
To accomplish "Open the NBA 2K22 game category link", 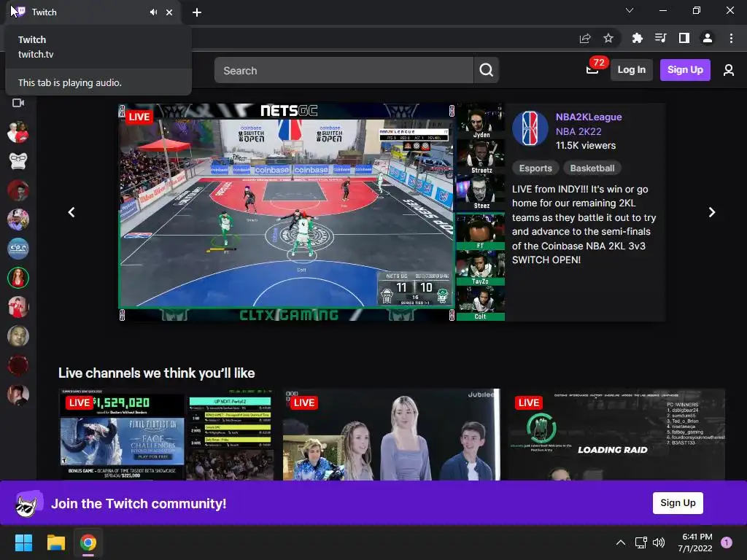I will (578, 131).
